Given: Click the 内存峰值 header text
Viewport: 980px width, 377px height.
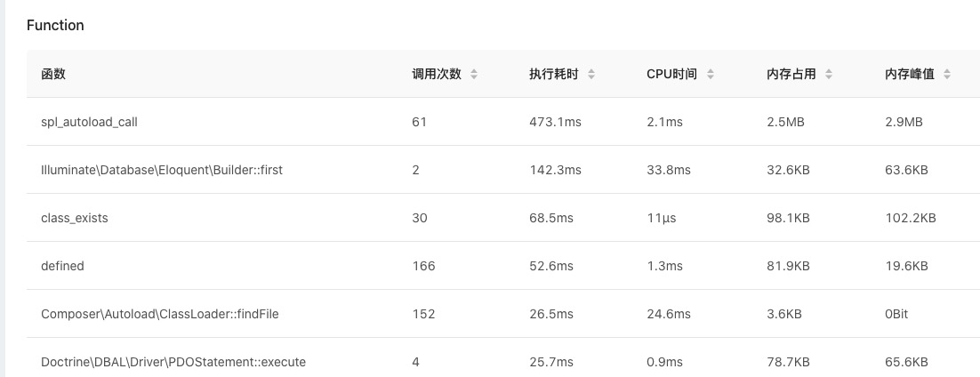Looking at the screenshot, I should pos(910,75).
